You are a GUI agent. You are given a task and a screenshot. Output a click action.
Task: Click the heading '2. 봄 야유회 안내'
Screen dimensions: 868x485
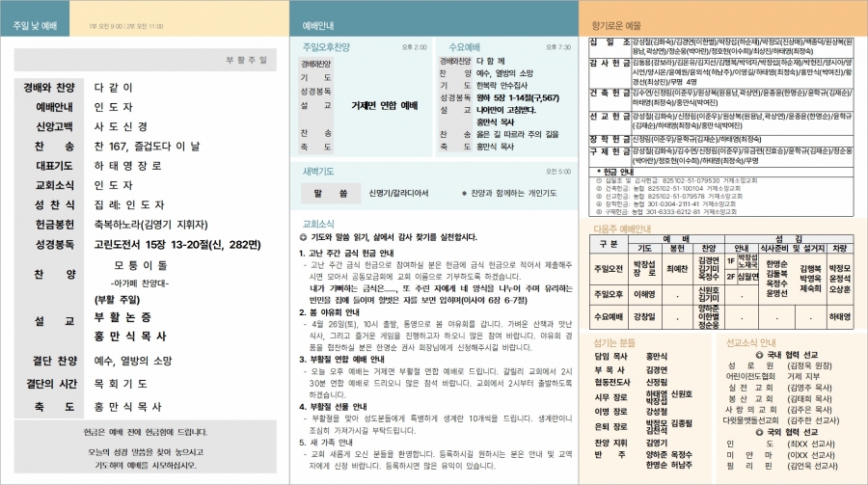pyautogui.click(x=330, y=312)
